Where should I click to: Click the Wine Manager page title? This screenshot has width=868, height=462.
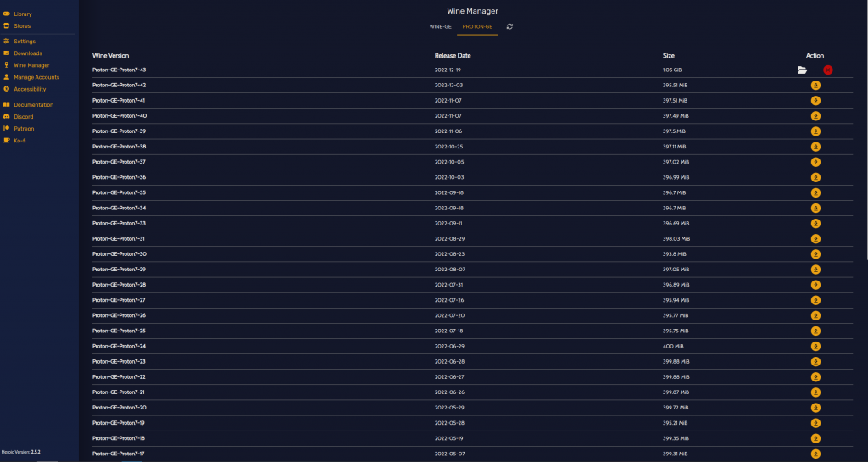[x=472, y=11]
